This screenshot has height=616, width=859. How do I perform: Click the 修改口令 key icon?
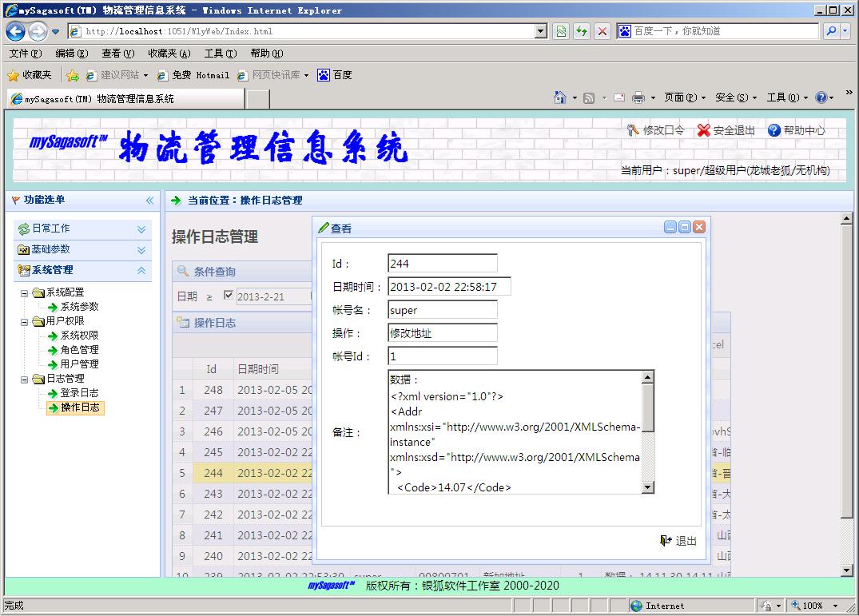[633, 130]
